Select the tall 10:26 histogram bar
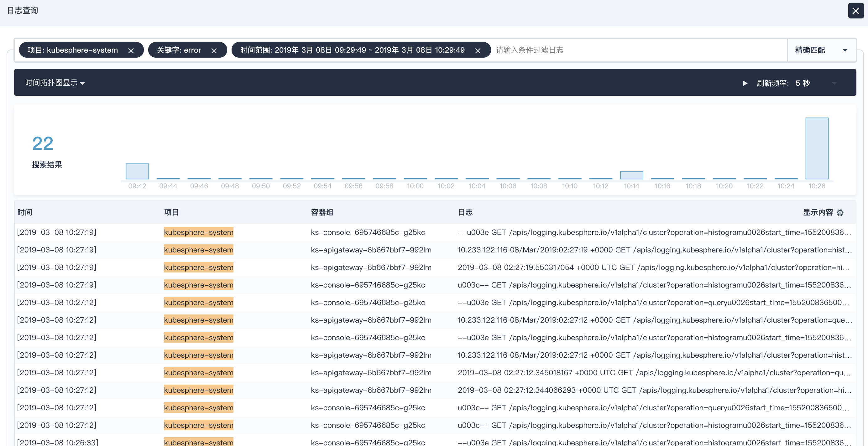 pyautogui.click(x=817, y=148)
